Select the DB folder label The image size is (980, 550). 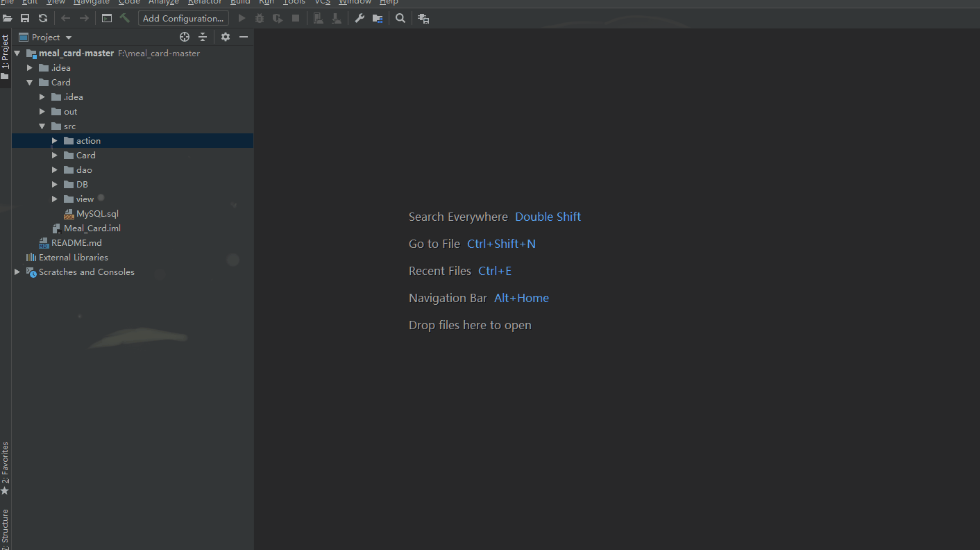pos(82,185)
